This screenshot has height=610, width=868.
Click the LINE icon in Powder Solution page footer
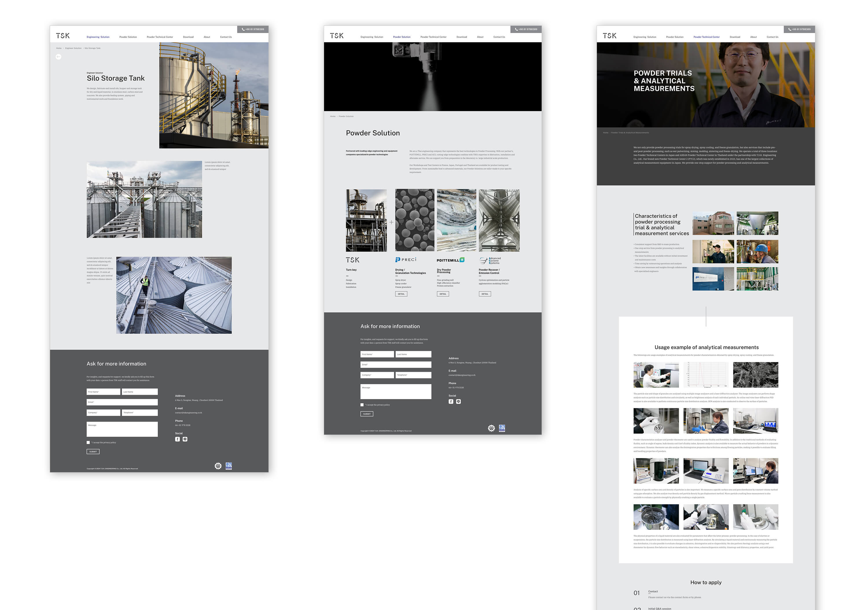click(x=458, y=402)
